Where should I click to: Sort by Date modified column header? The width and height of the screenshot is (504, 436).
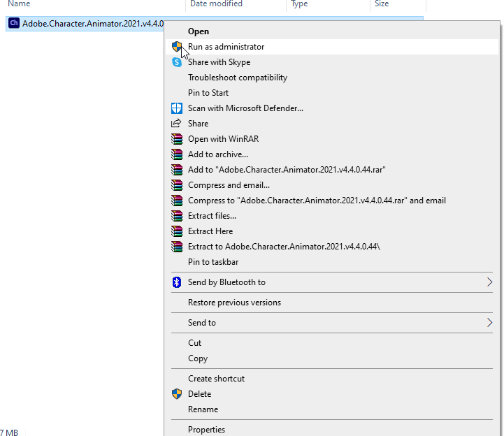point(216,4)
